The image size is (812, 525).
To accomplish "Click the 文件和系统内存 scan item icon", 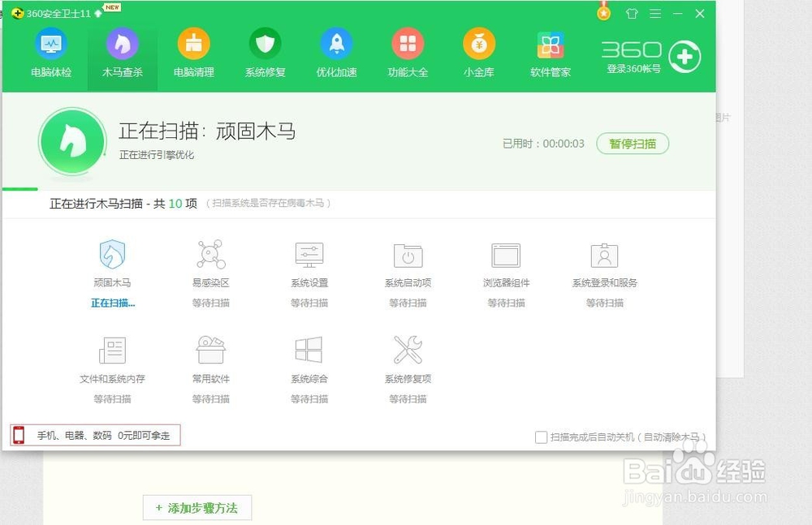I will point(112,350).
